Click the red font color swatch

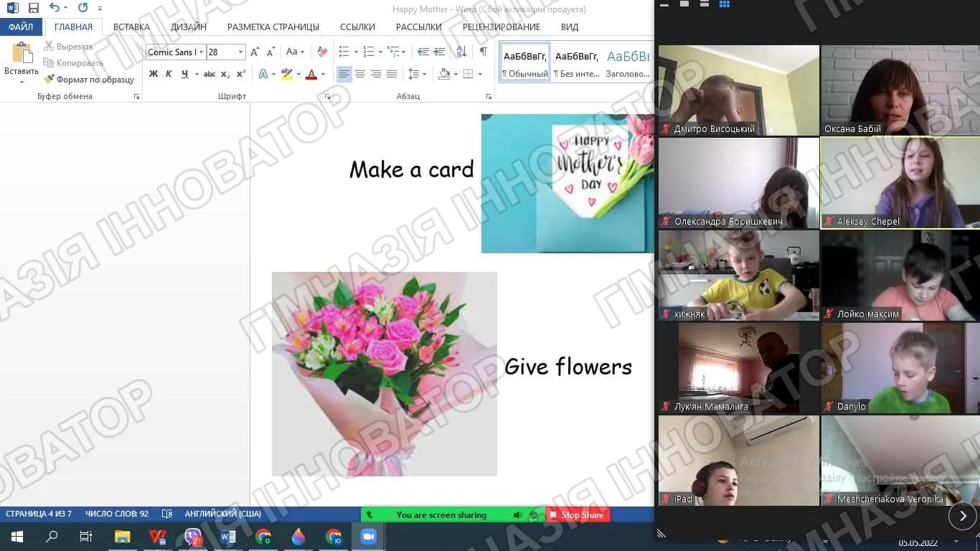(x=311, y=74)
